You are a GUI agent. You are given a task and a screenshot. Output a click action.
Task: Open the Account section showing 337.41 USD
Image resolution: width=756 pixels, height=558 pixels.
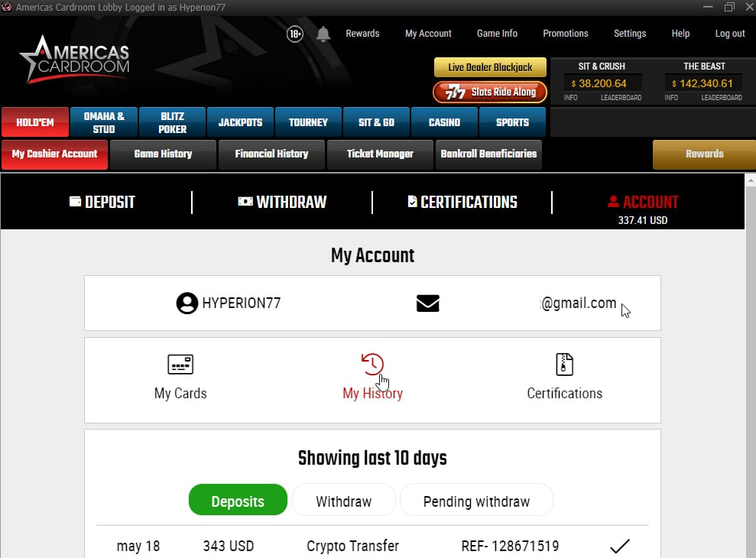tap(643, 209)
